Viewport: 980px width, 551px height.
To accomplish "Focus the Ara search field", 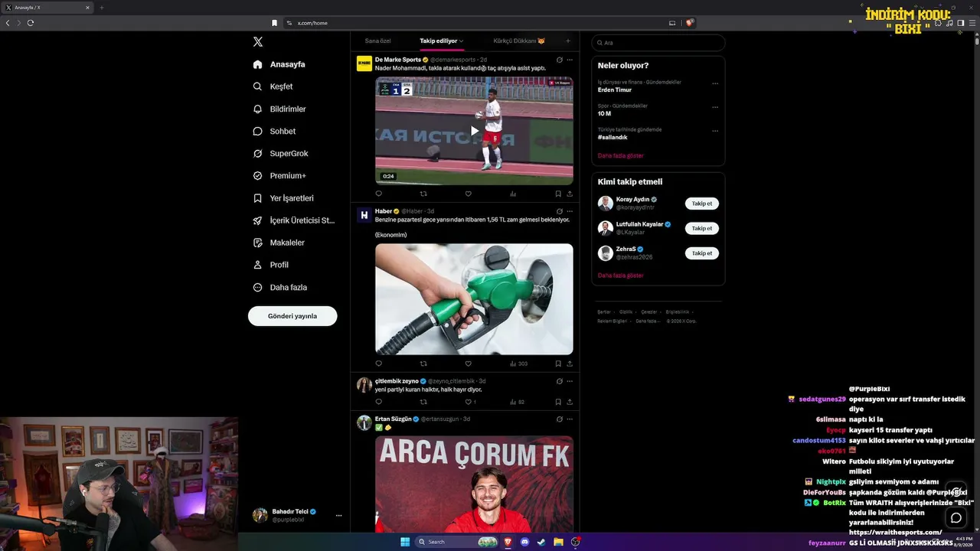I will click(x=658, y=43).
